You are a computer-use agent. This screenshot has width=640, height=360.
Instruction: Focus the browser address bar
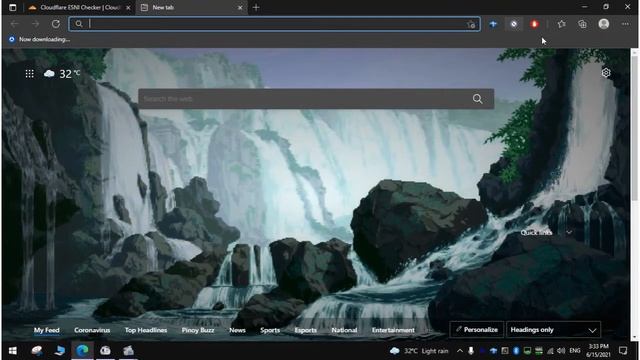point(274,24)
